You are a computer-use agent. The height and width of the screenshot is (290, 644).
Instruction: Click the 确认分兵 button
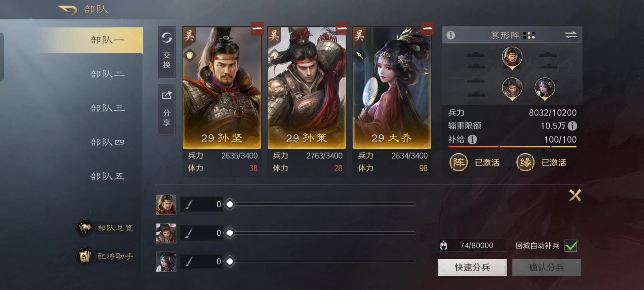tap(547, 268)
